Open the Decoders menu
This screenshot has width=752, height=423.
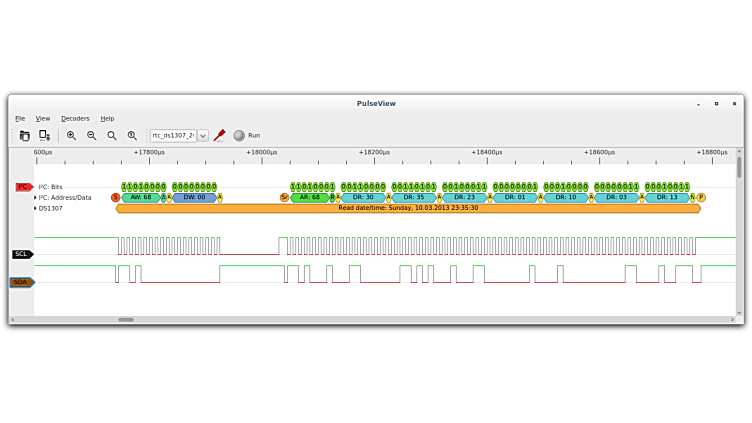(x=75, y=118)
